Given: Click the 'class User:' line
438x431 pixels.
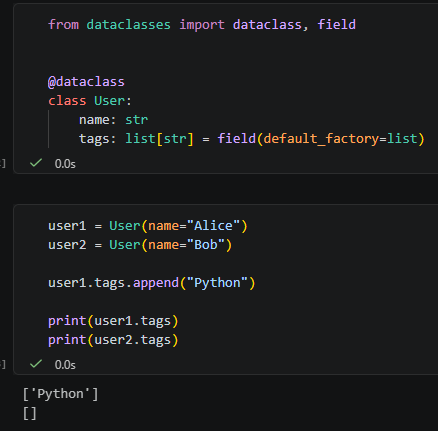Looking at the screenshot, I should 90,101.
